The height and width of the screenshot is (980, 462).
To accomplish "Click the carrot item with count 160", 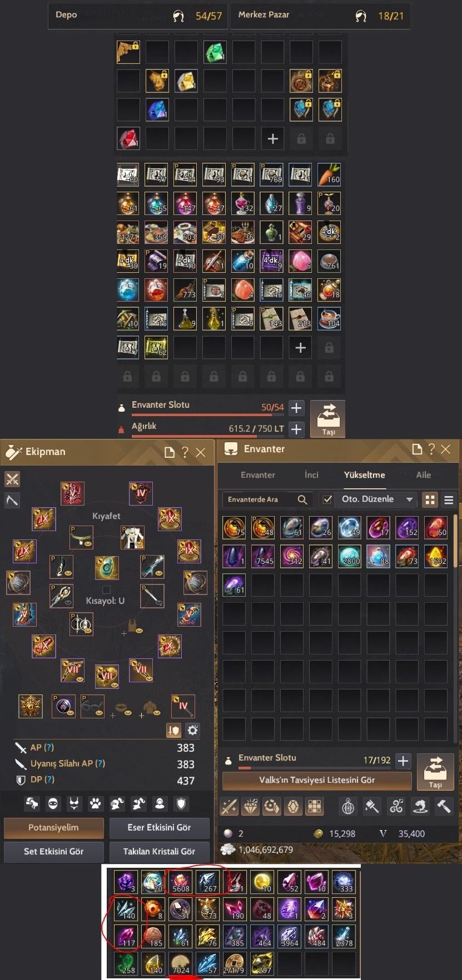I will click(x=329, y=174).
